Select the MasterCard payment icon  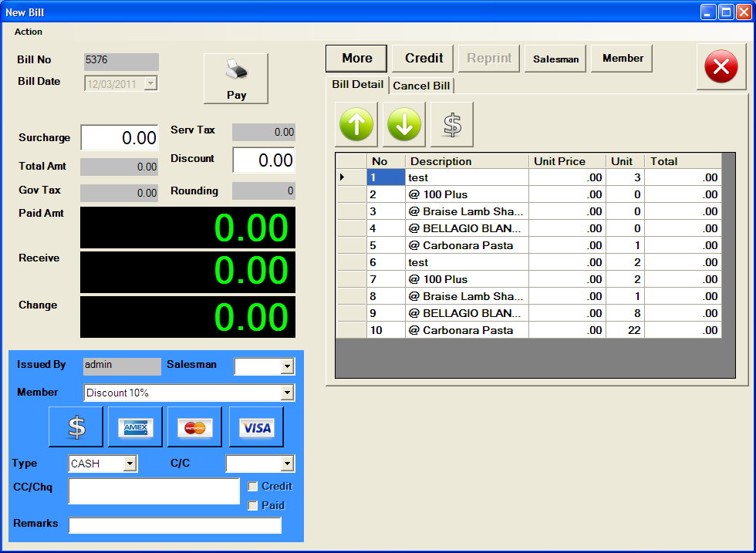(x=194, y=427)
